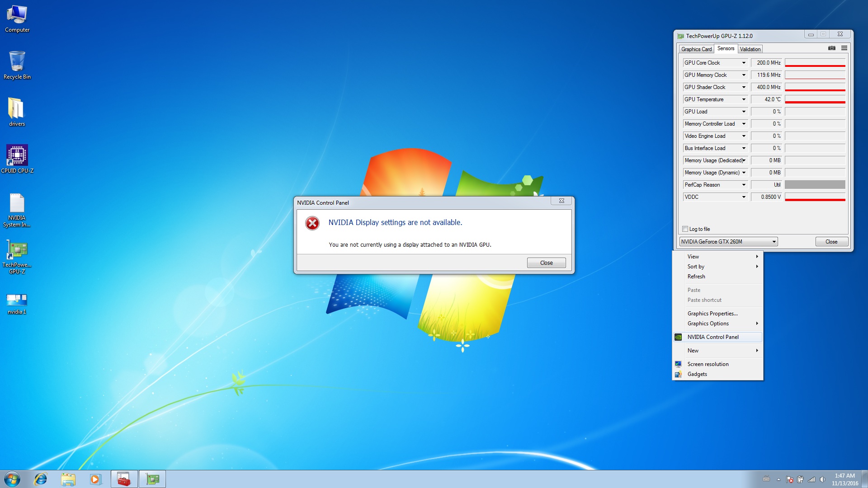Image resolution: width=868 pixels, height=488 pixels.
Task: Open the Memory Controller Load dropdown
Action: coord(744,124)
